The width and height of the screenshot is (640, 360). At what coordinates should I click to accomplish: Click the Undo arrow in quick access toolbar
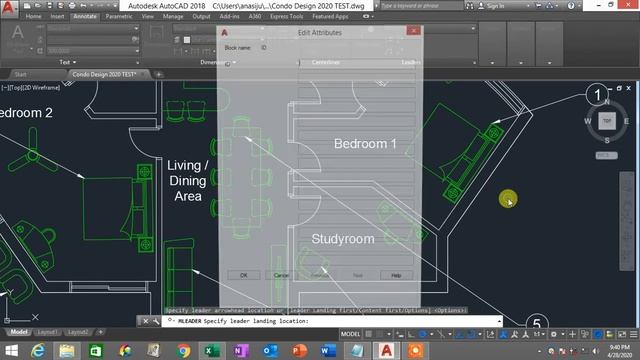[83, 6]
